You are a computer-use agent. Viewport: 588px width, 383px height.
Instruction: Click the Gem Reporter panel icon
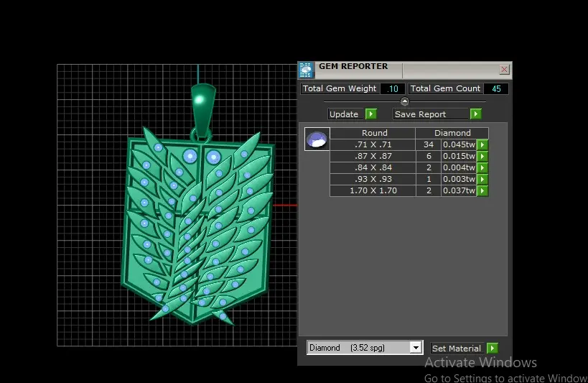(307, 70)
